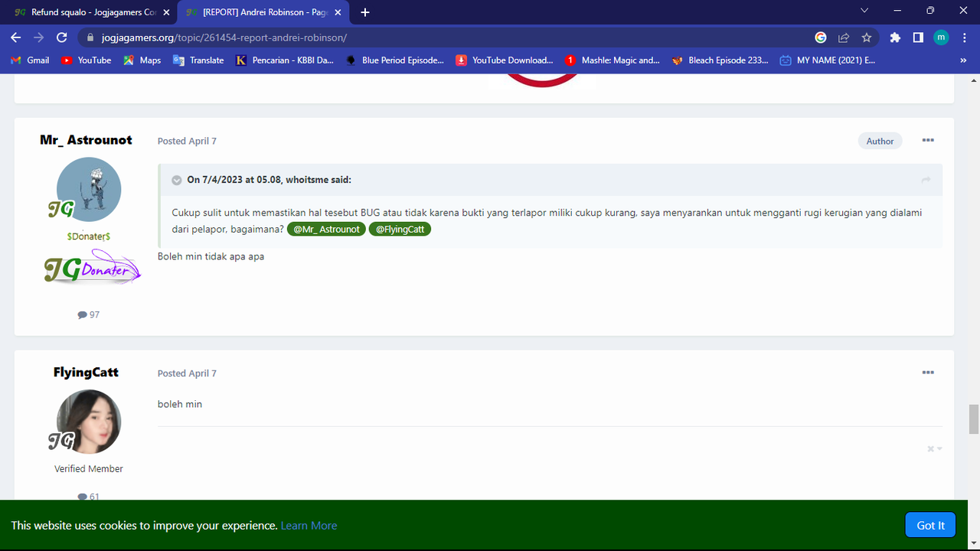This screenshot has height=551, width=980.
Task: Open the Chrome profile avatar 'm'
Action: click(941, 37)
